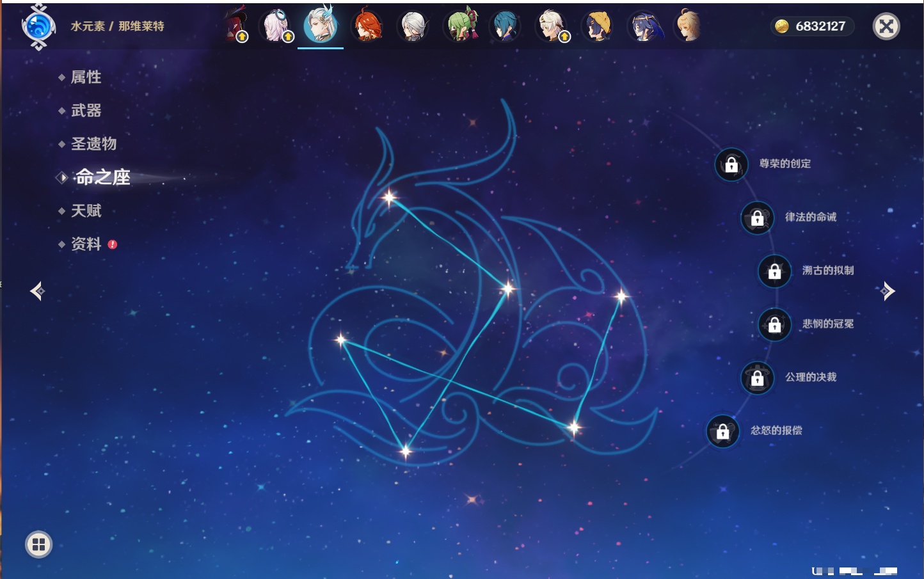Select the blond character portrait
The image size is (924, 579).
pyautogui.click(x=689, y=26)
